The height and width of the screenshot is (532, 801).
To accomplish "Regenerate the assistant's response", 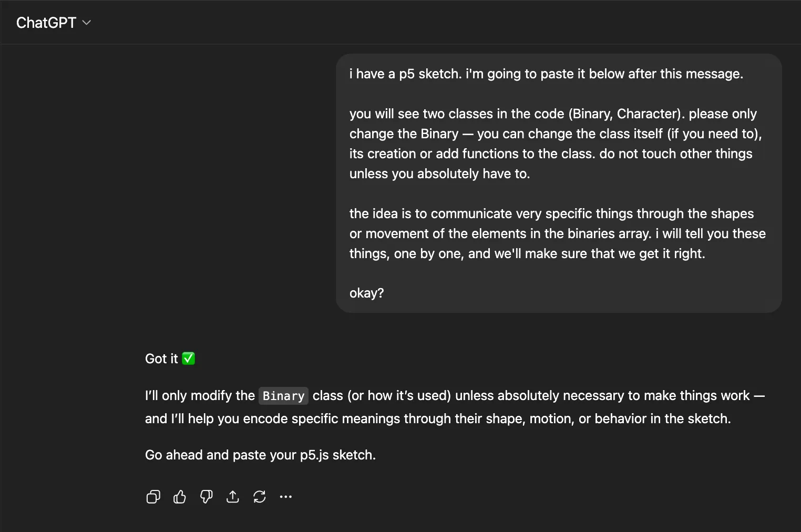I will [x=260, y=497].
